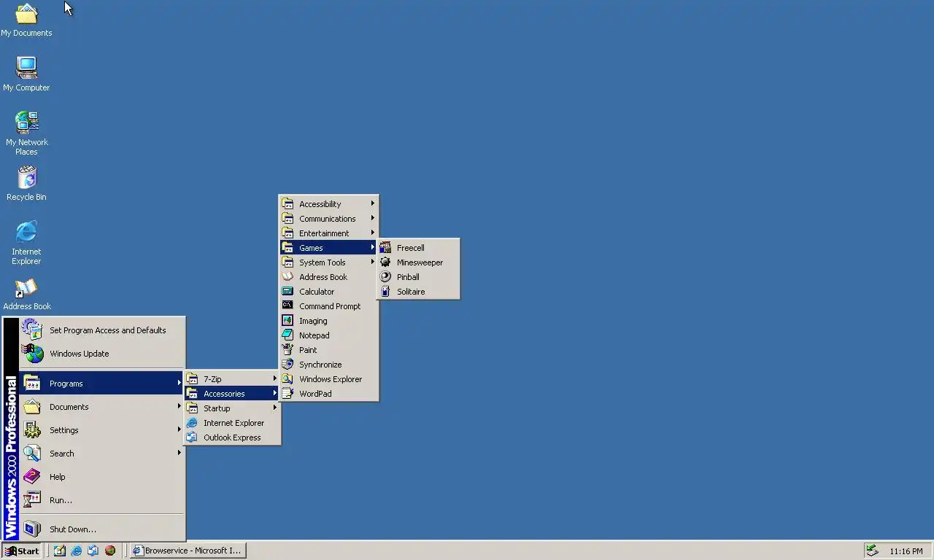Click the Pinball ball icon

[x=385, y=277]
